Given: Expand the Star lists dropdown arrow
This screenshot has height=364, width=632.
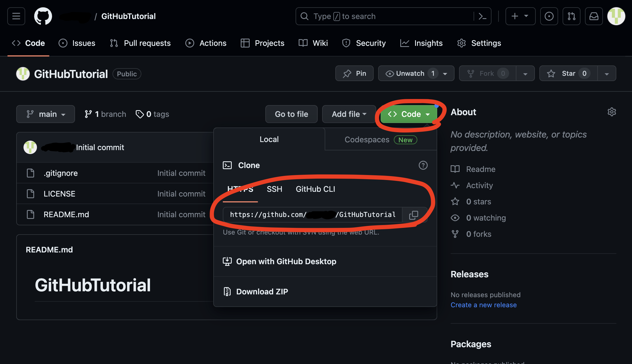Looking at the screenshot, I should click(607, 74).
